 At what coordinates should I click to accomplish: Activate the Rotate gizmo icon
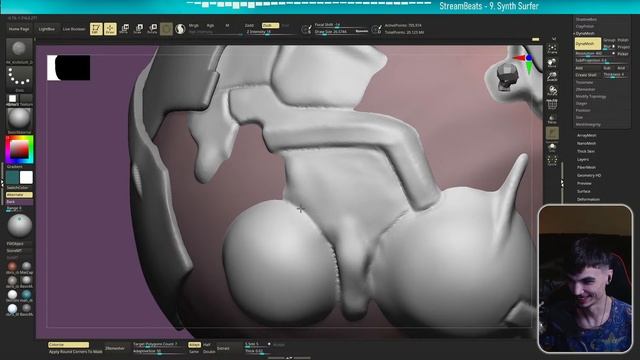coord(152,29)
